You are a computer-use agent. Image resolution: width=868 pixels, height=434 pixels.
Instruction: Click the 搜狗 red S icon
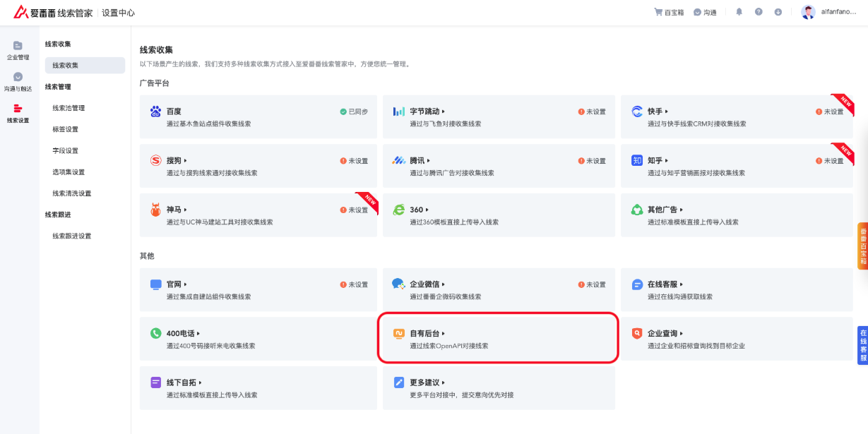click(155, 160)
